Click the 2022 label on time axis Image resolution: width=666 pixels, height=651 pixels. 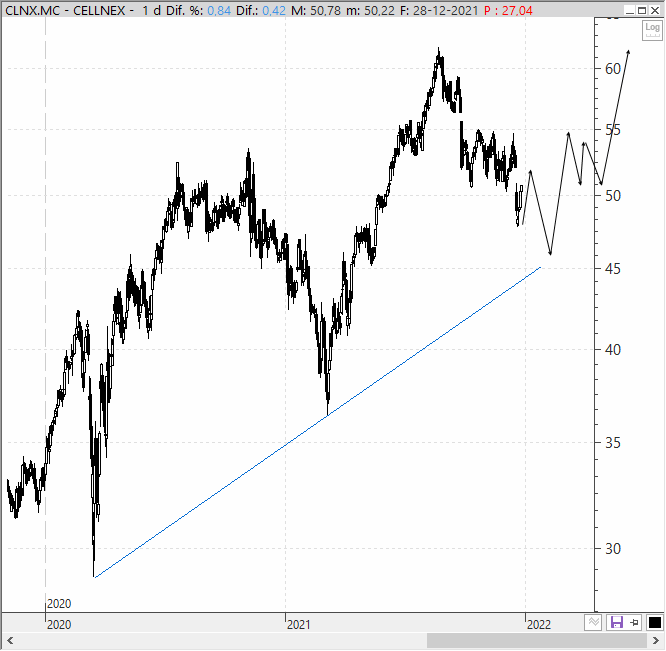pyautogui.click(x=539, y=625)
